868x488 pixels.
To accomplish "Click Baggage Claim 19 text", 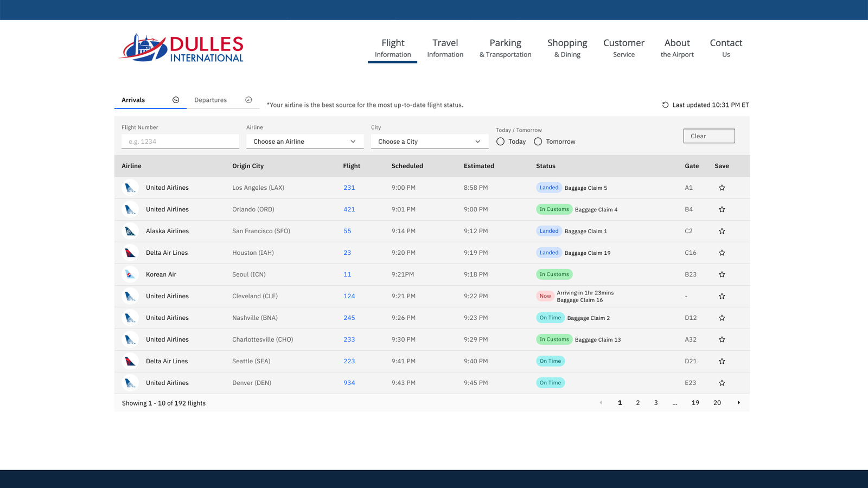I will pos(588,253).
